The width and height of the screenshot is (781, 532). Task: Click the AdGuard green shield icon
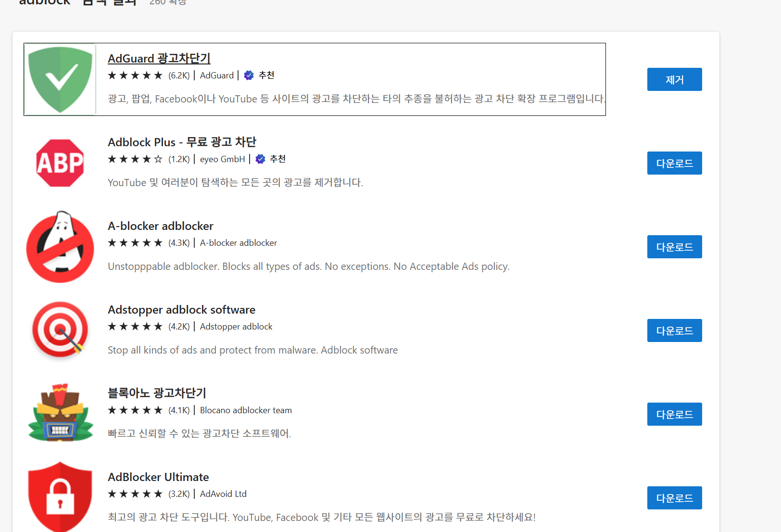(x=60, y=79)
